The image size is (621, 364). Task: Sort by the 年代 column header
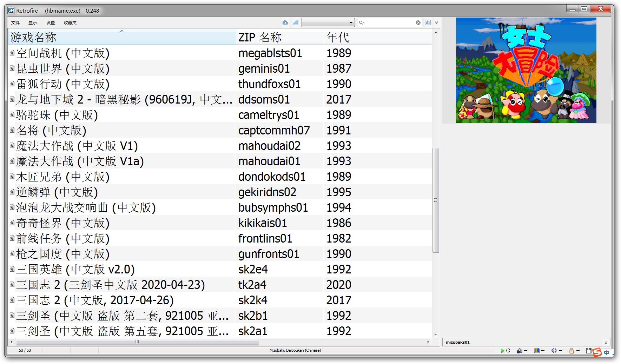coord(378,37)
